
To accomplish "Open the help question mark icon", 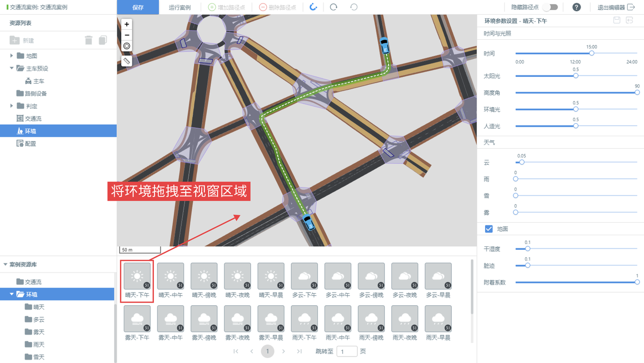I will tap(577, 7).
